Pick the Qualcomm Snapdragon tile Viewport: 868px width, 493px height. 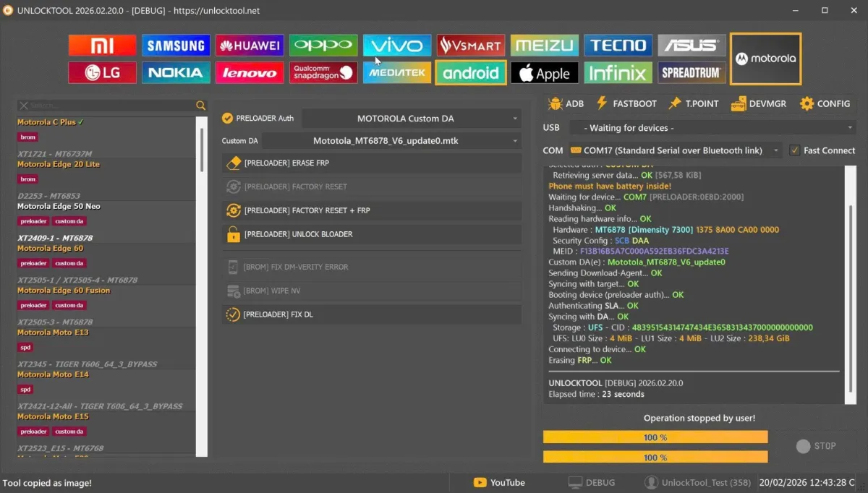click(x=323, y=72)
